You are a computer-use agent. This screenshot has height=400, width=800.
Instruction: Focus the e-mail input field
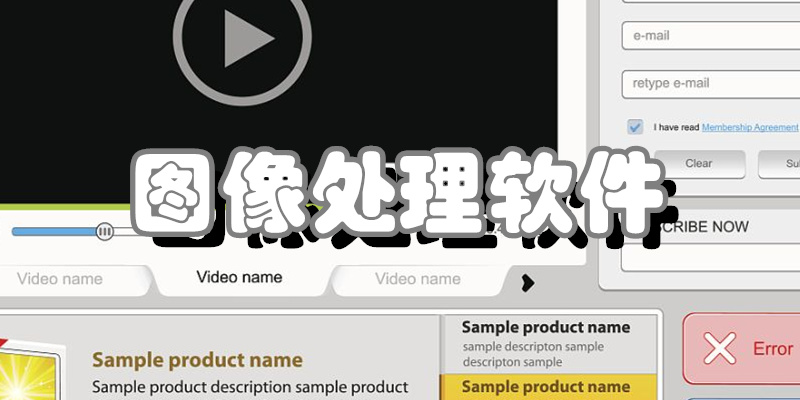point(711,36)
